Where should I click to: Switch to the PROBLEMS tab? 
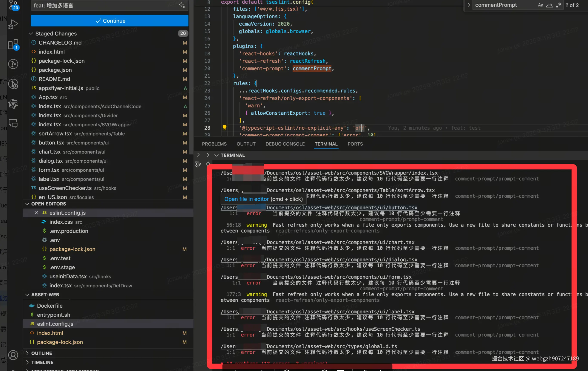tap(214, 144)
